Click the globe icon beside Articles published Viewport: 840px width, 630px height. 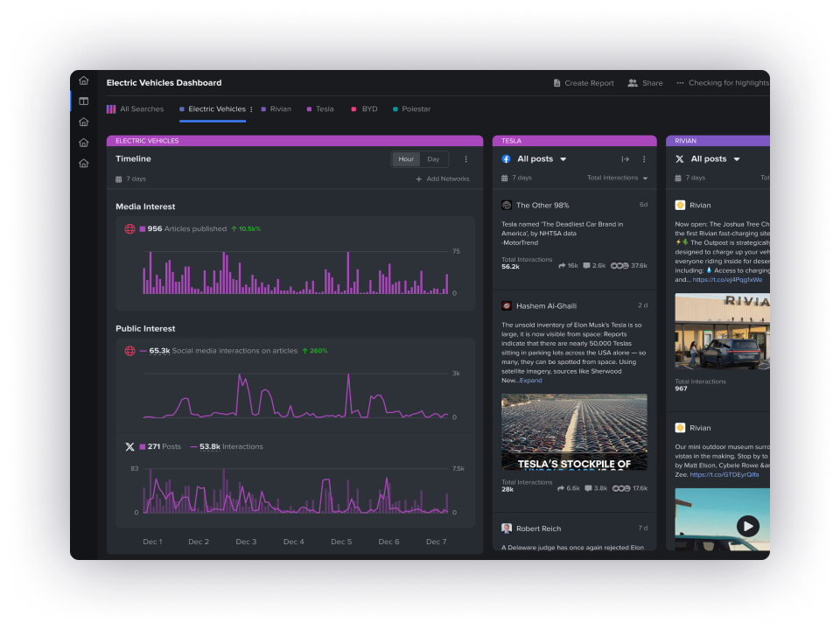pos(129,228)
